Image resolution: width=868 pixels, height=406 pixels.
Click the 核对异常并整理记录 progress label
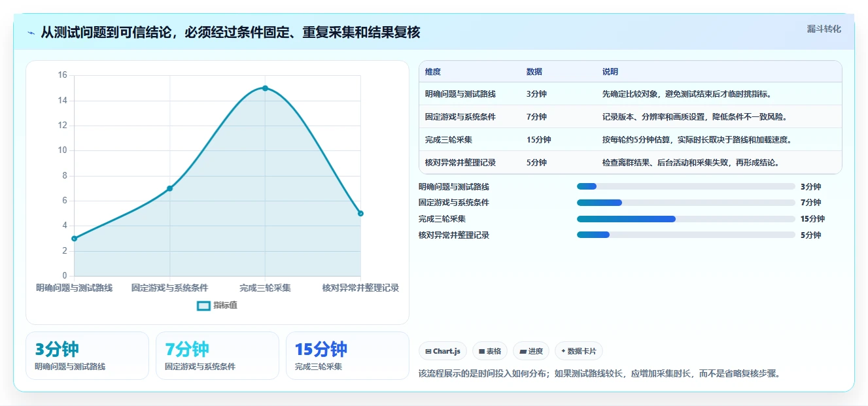click(x=454, y=235)
